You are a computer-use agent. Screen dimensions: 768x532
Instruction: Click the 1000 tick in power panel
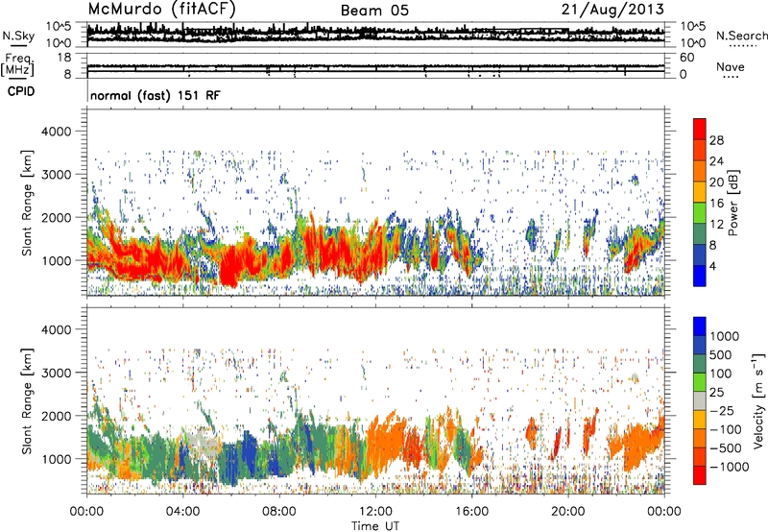pos(56,260)
